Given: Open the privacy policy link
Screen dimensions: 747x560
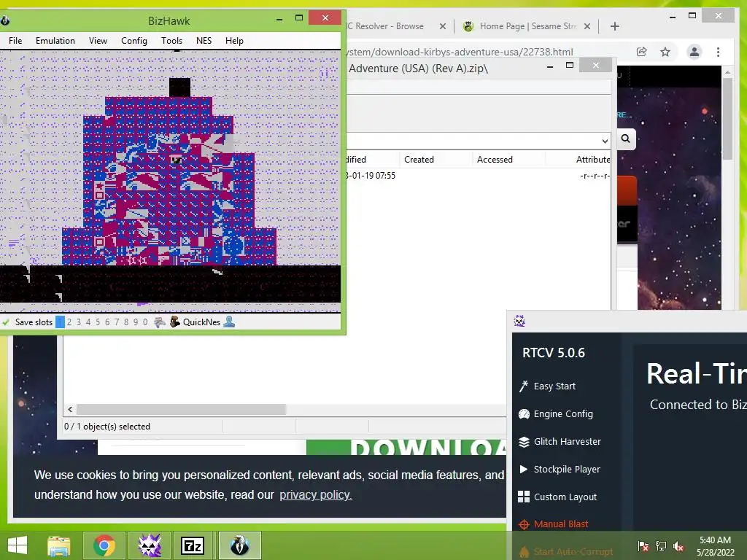Looking at the screenshot, I should (x=315, y=495).
